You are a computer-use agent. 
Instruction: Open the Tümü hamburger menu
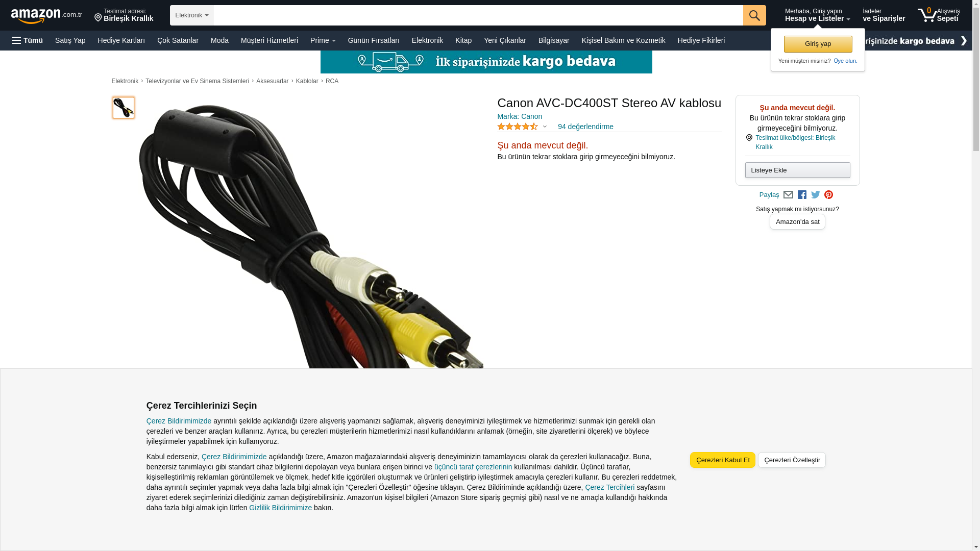(x=28, y=40)
